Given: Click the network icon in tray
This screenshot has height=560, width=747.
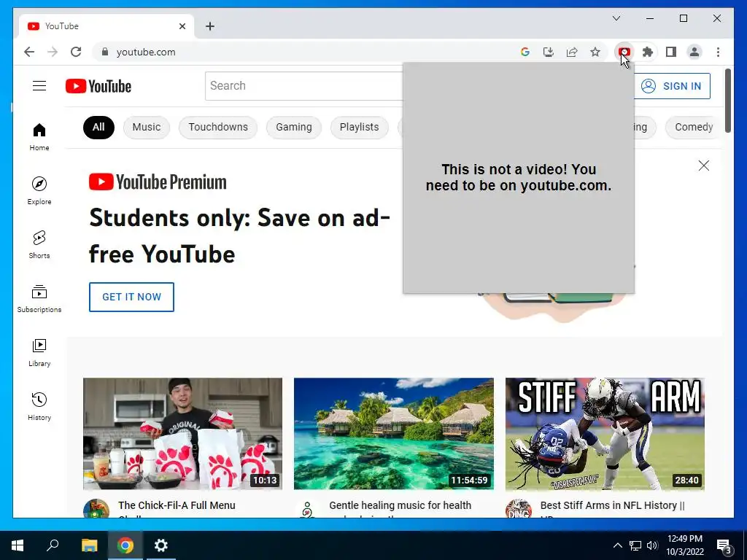Looking at the screenshot, I should (x=635, y=545).
